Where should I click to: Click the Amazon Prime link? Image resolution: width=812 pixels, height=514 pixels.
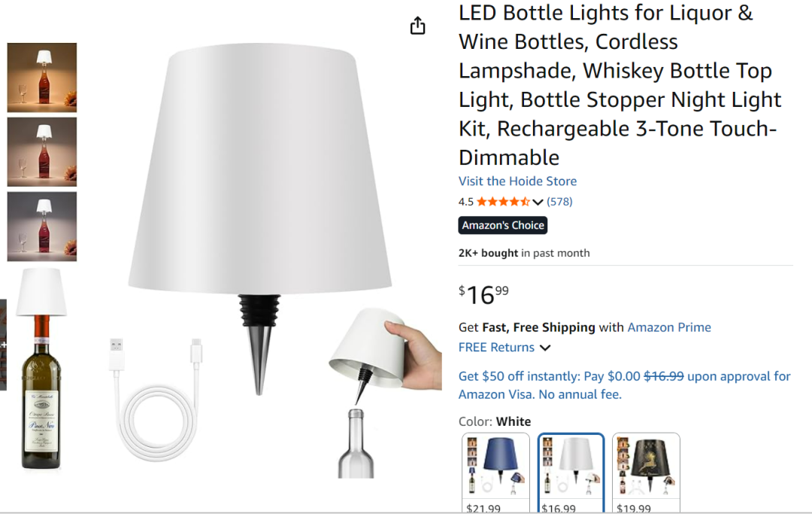pos(669,327)
